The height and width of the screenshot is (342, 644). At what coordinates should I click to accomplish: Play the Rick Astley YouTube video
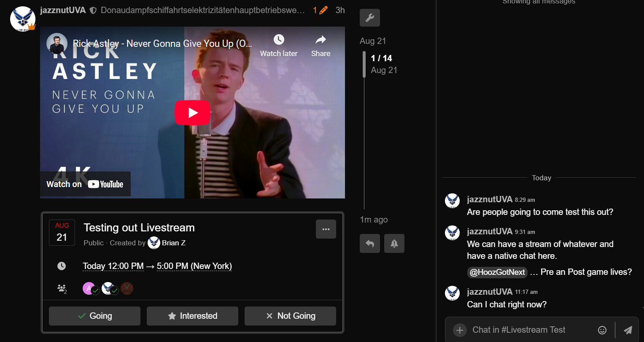point(192,113)
